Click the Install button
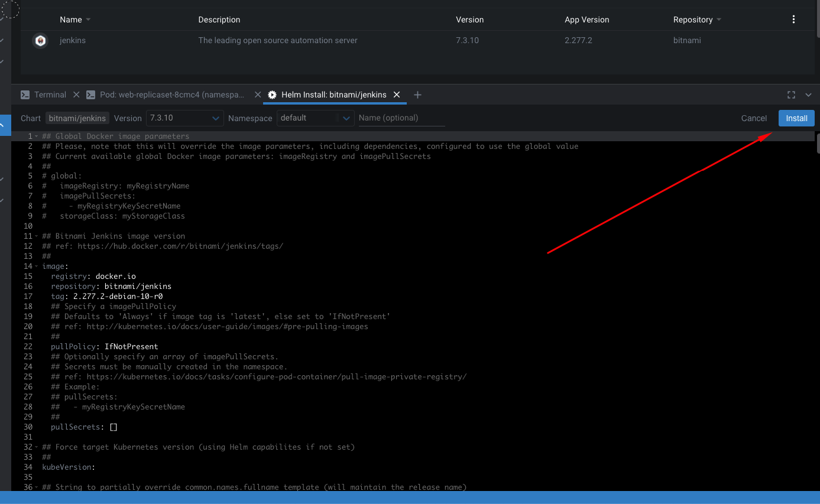820x504 pixels. (x=796, y=118)
